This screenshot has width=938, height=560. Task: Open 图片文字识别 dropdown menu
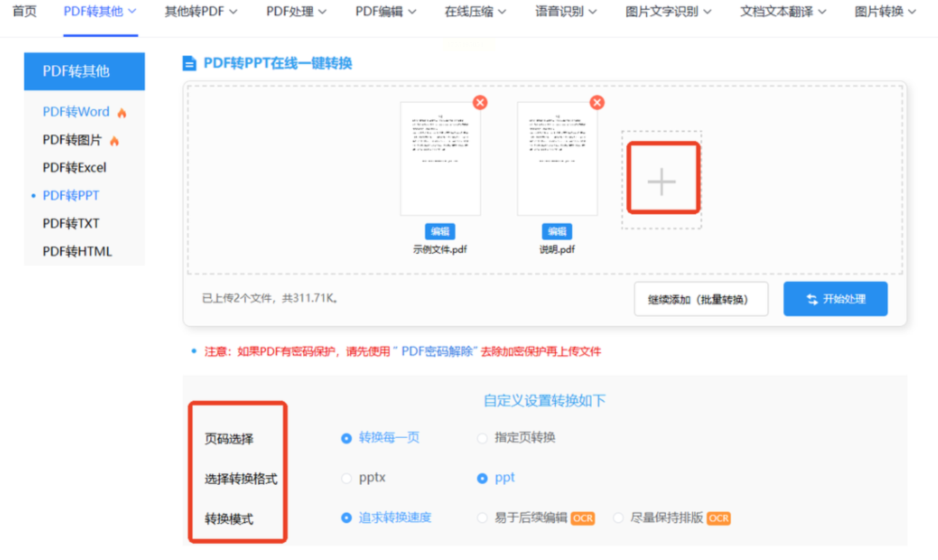(x=668, y=11)
